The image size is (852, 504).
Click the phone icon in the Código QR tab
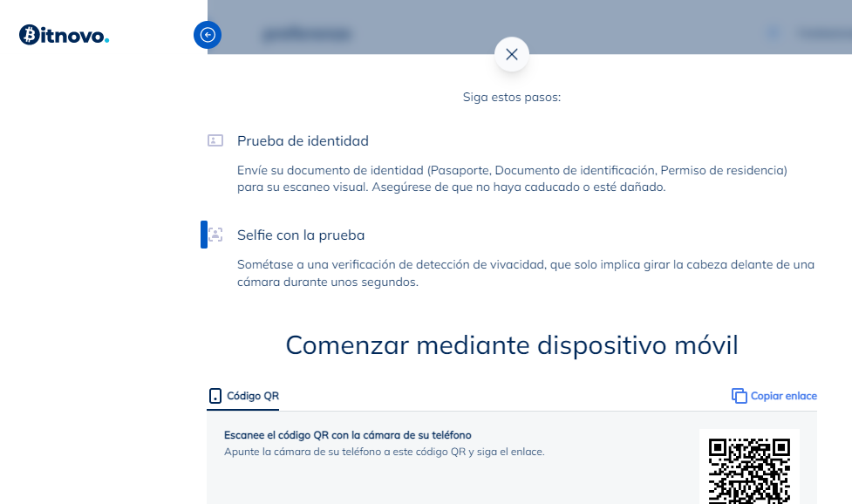215,396
